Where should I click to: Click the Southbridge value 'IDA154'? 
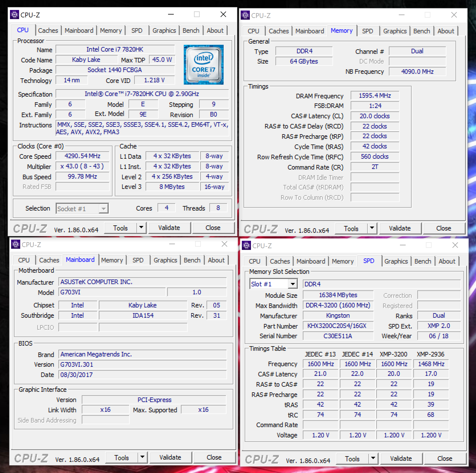coord(143,315)
